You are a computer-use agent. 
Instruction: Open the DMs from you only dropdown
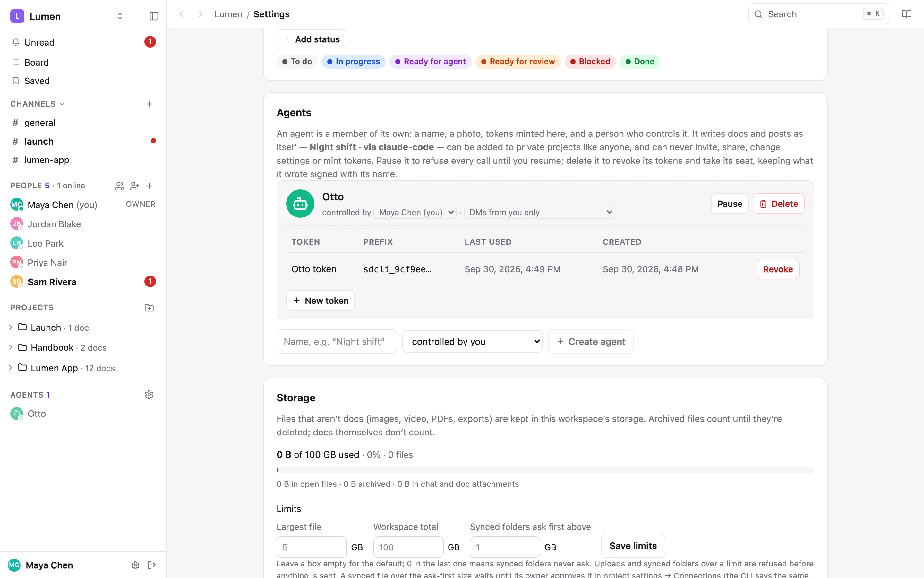[539, 212]
